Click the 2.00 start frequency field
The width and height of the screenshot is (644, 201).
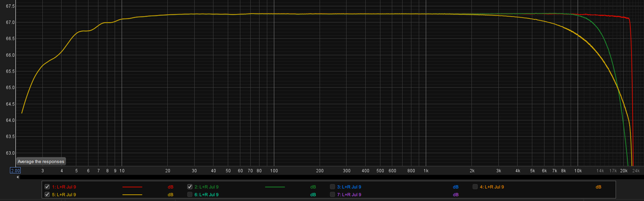tap(15, 171)
